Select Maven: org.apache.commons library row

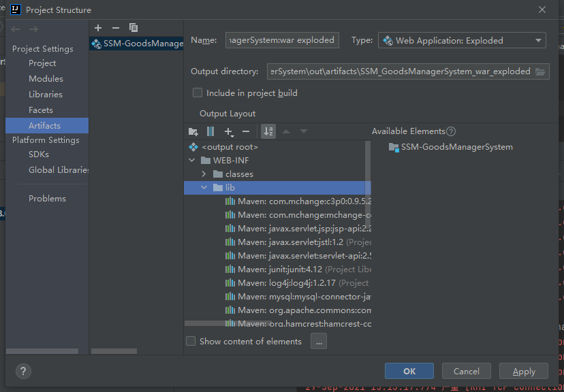point(277,310)
